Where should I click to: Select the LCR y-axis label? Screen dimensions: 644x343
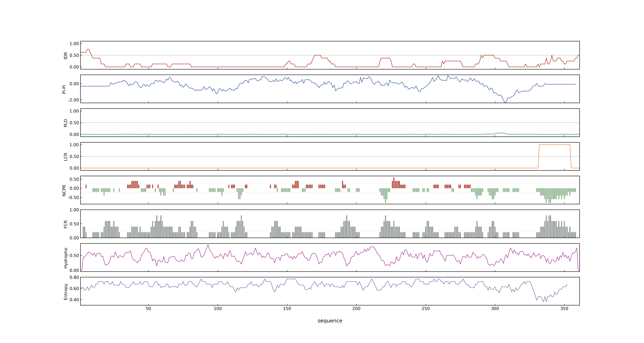pyautogui.click(x=66, y=157)
